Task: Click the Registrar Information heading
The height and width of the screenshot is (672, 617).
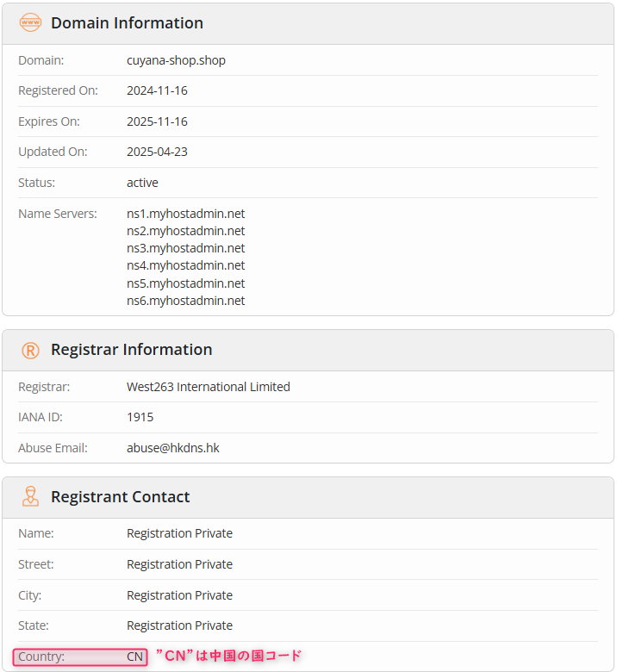Action: (132, 349)
